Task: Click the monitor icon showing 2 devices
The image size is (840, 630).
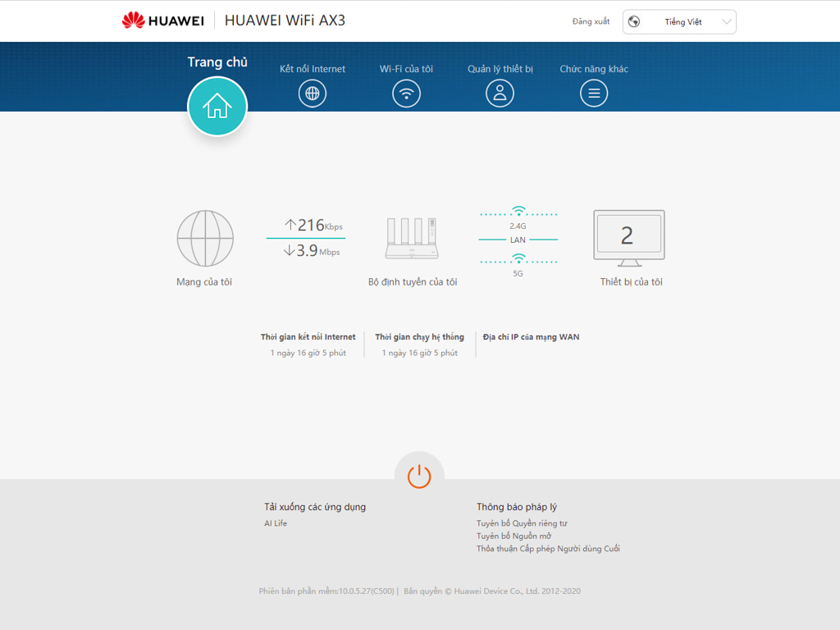Action: click(x=629, y=239)
